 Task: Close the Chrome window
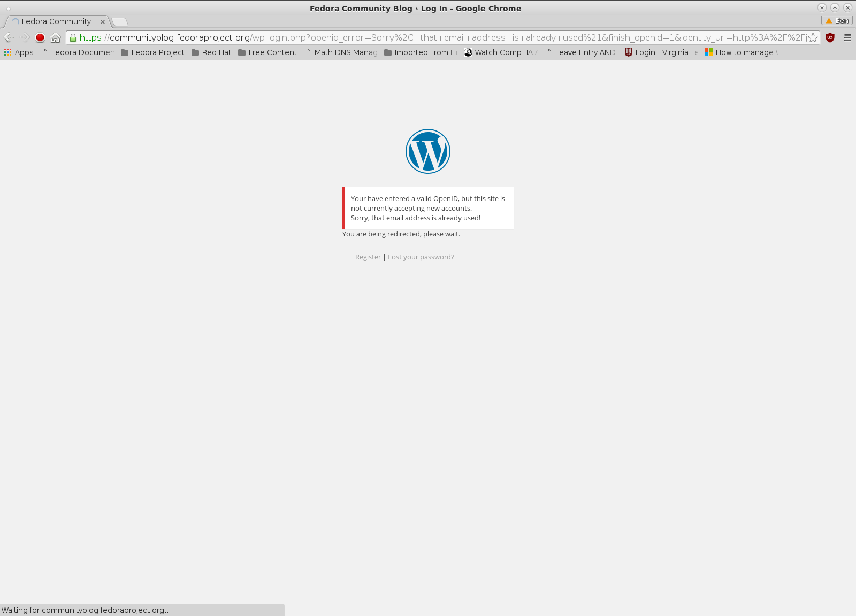[x=847, y=7]
